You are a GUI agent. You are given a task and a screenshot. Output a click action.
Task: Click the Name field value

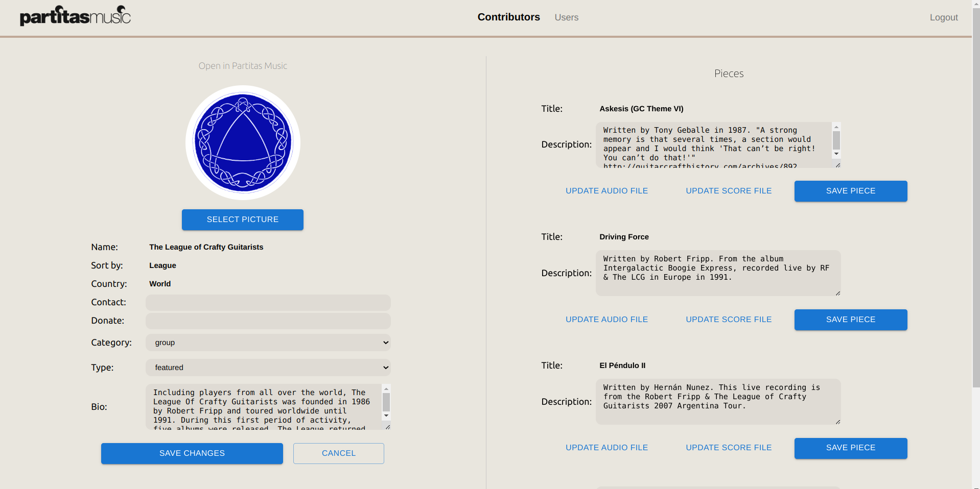[206, 247]
